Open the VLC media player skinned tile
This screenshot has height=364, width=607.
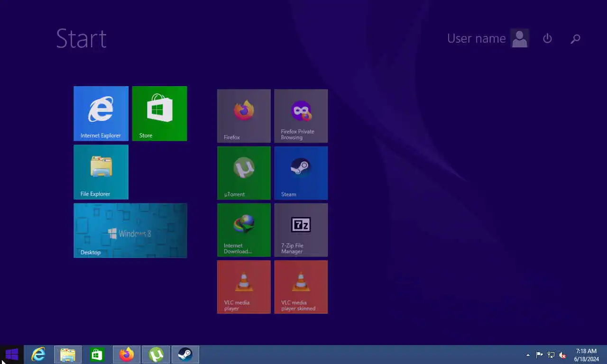click(x=301, y=287)
